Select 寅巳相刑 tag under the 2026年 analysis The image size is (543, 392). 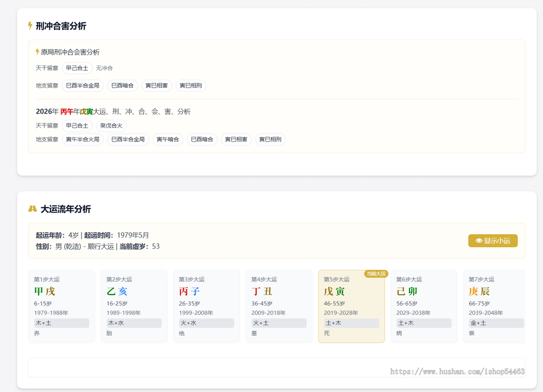(x=271, y=139)
